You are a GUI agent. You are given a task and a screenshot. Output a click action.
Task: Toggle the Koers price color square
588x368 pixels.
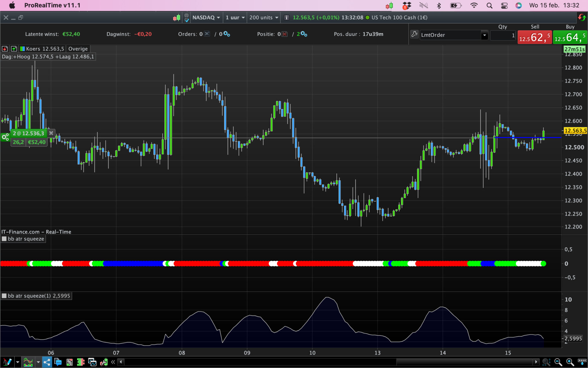point(22,49)
